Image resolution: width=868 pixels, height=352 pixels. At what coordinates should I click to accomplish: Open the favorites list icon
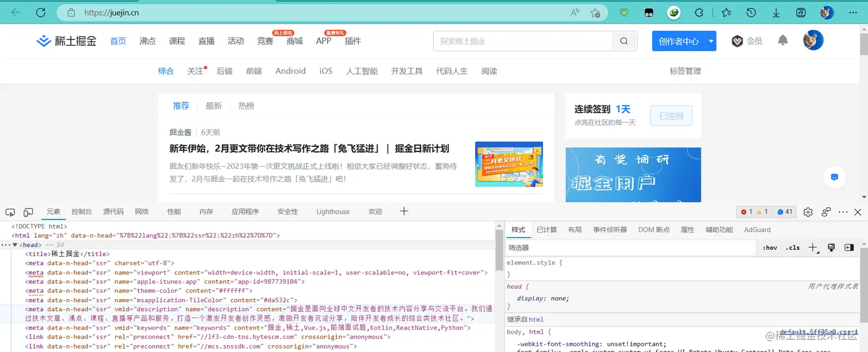tap(726, 12)
